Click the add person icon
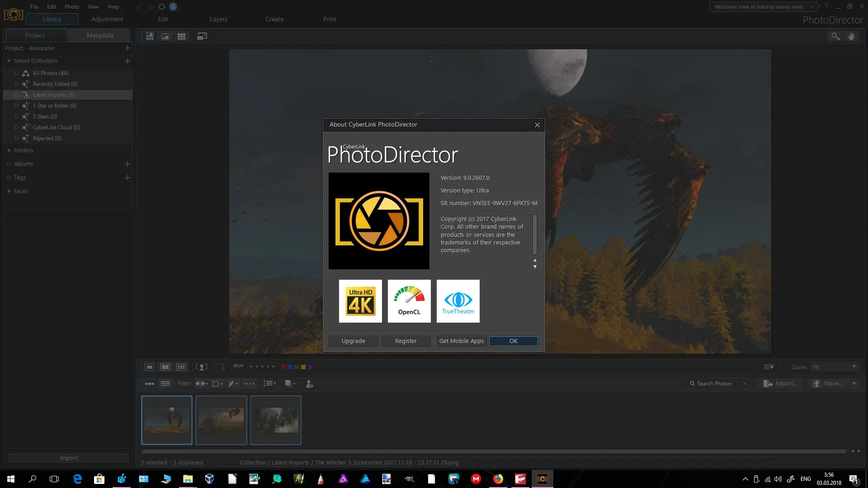Viewport: 868px width, 488px height. [x=310, y=384]
